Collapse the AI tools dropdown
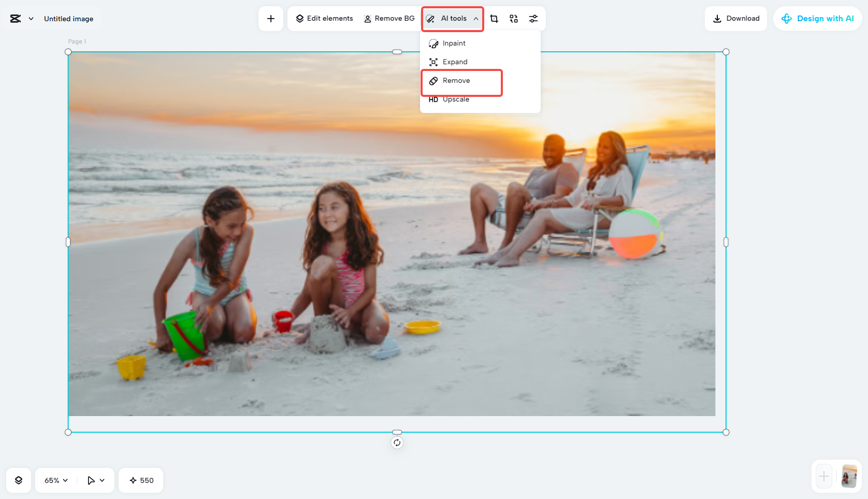868x499 pixels. (x=453, y=19)
